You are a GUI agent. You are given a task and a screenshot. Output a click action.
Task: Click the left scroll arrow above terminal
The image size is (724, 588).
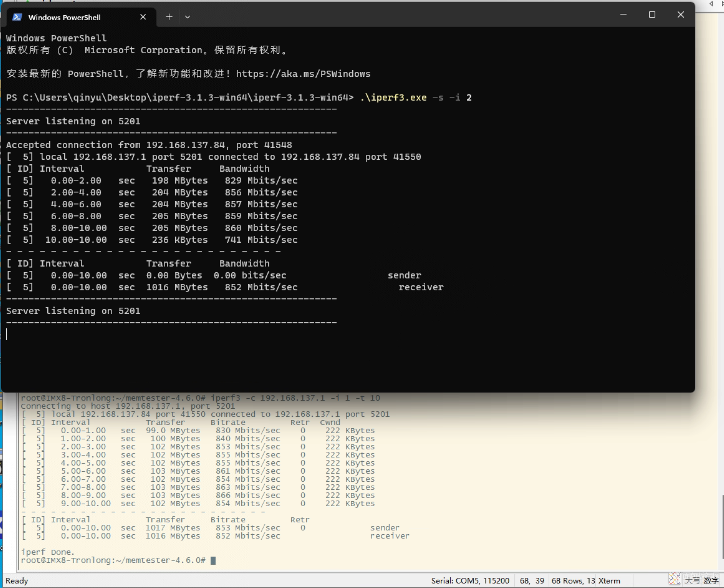(711, 4)
